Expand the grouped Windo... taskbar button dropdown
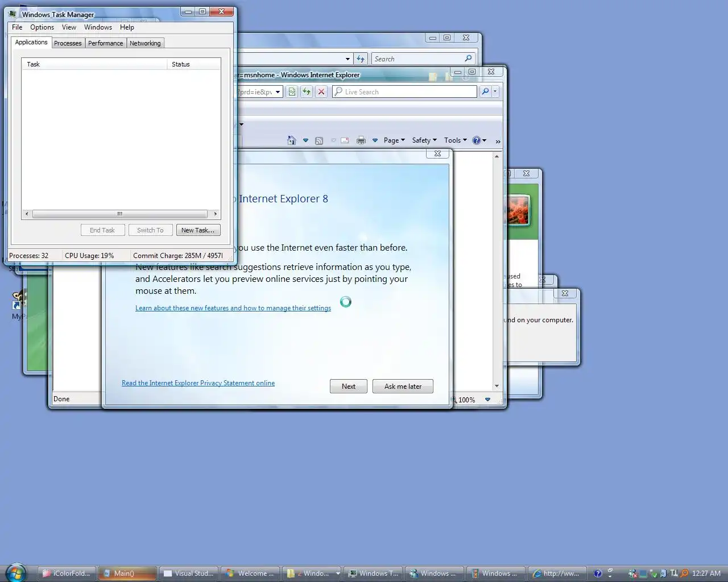728x582 pixels. 338,573
